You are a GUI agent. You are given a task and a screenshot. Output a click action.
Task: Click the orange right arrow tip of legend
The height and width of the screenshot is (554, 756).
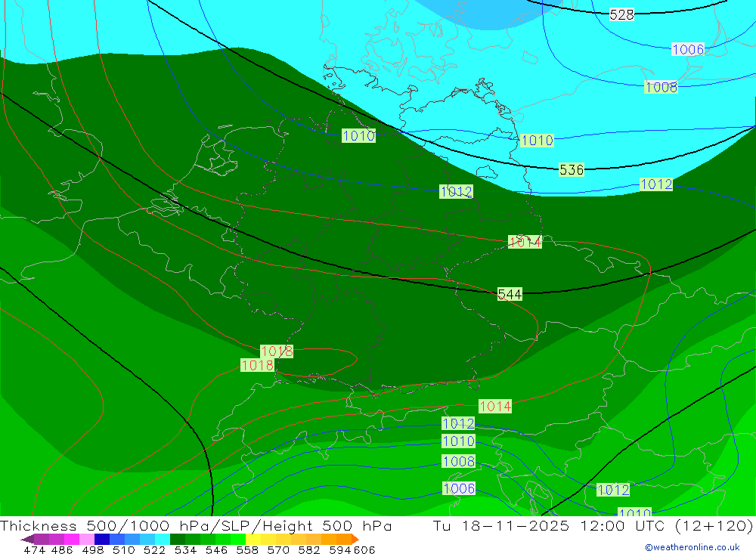[355, 539]
